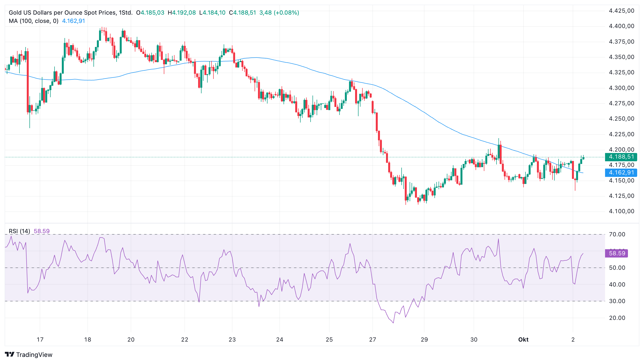
Task: Click the blue MA price label 4.162,91
Action: click(x=621, y=172)
